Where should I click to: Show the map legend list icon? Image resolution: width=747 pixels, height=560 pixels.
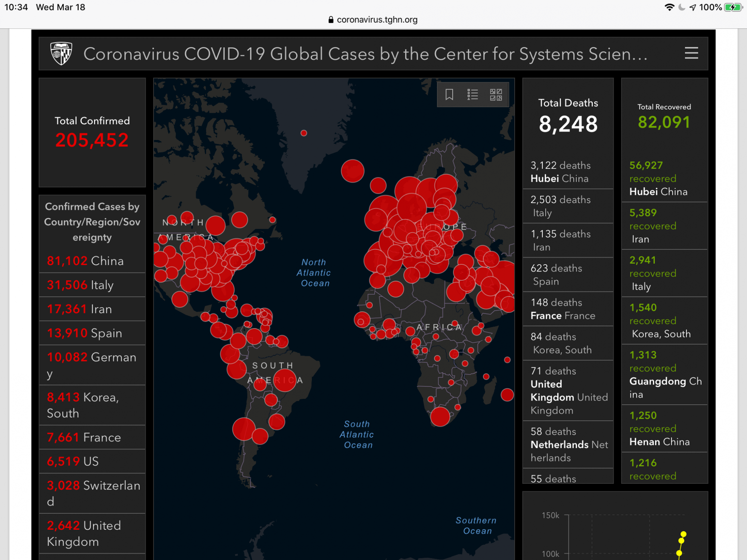(472, 94)
